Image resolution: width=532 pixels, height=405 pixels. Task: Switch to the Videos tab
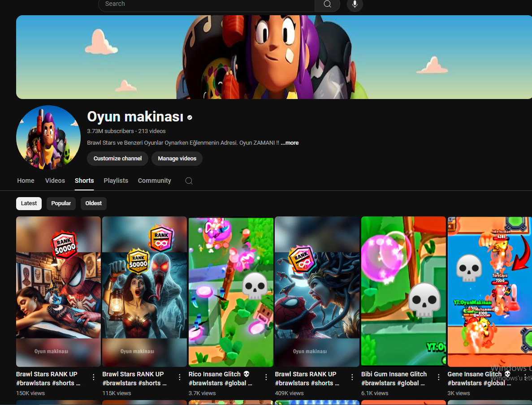pos(55,181)
